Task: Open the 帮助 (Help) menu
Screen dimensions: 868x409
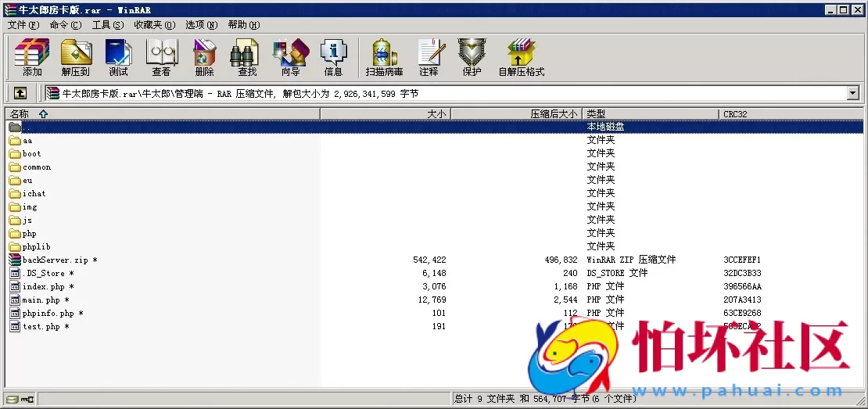Action: (244, 25)
